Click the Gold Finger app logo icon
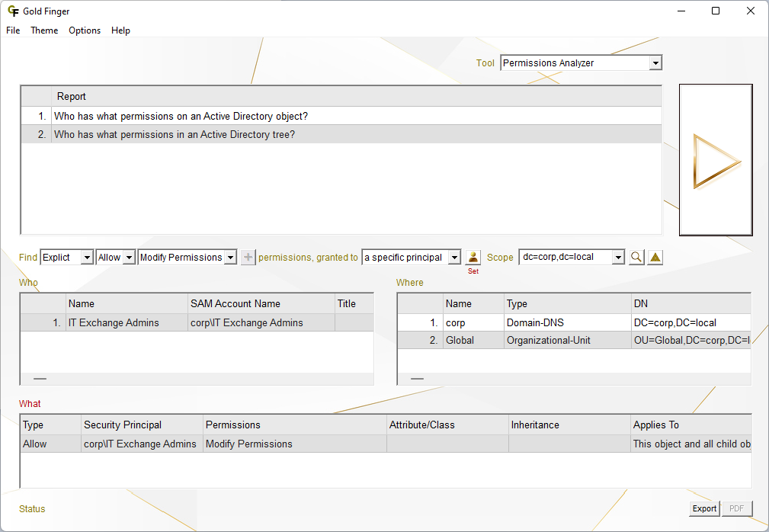 (x=13, y=11)
